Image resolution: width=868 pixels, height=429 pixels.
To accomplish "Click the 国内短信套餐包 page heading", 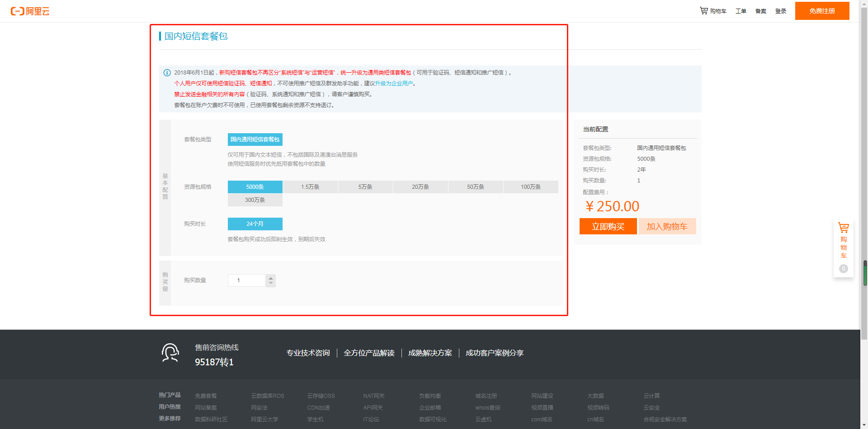I will (196, 36).
